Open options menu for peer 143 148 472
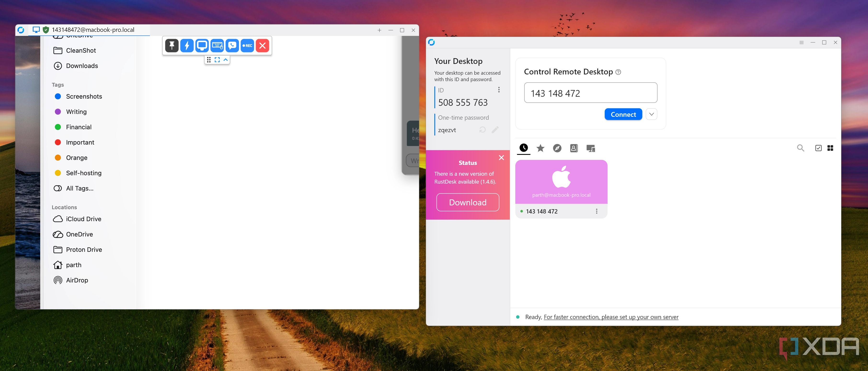 tap(596, 211)
